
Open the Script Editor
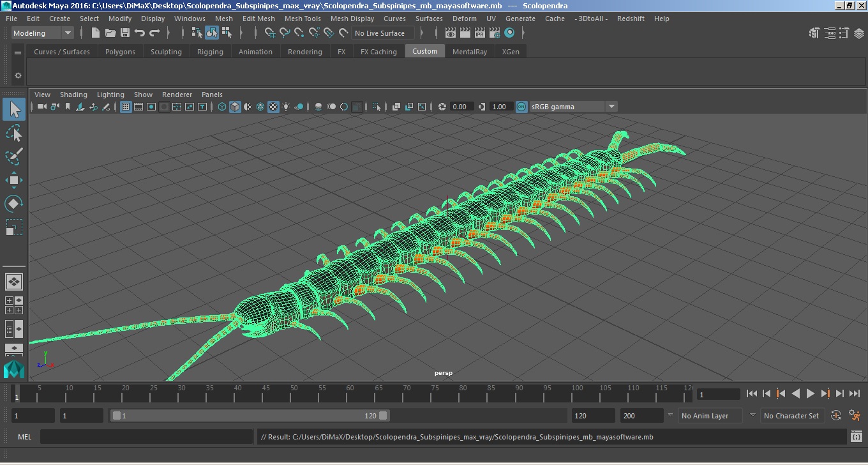click(x=857, y=437)
